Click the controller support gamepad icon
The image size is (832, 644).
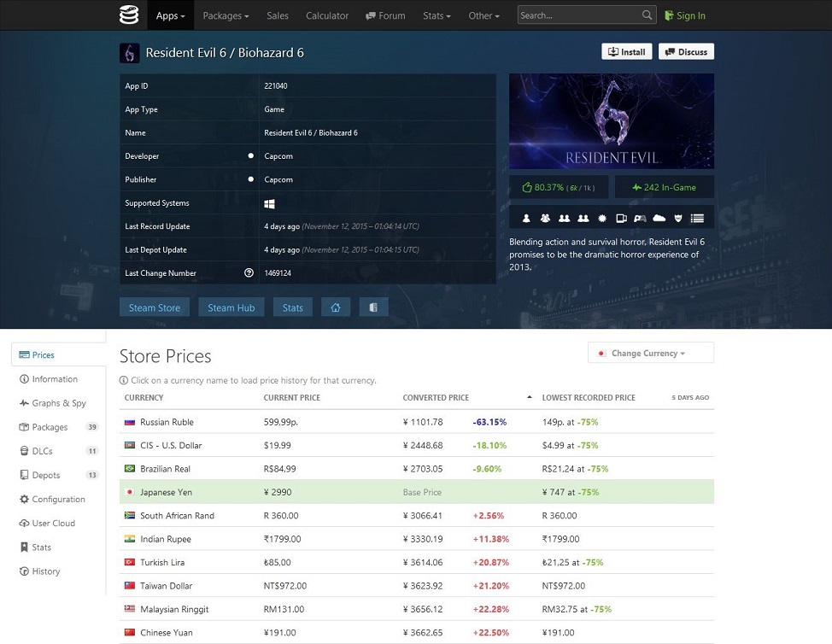click(640, 219)
